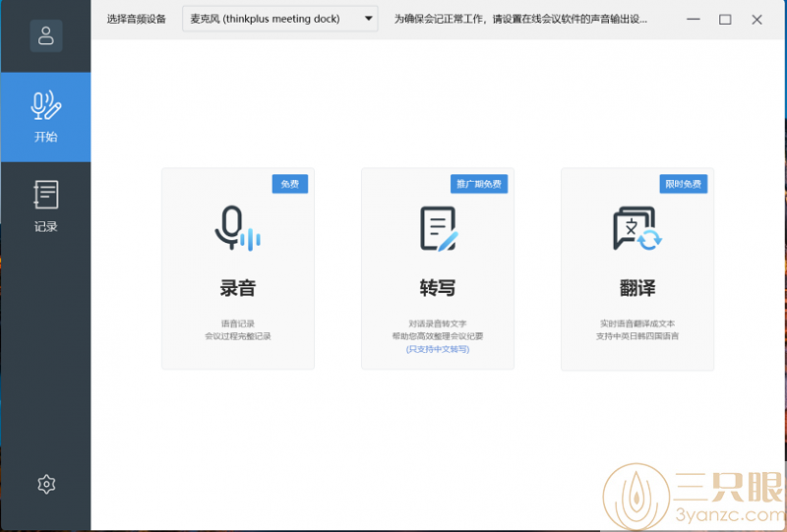Click the 实时语音翻译成文本 description line
787x532 pixels.
click(637, 324)
